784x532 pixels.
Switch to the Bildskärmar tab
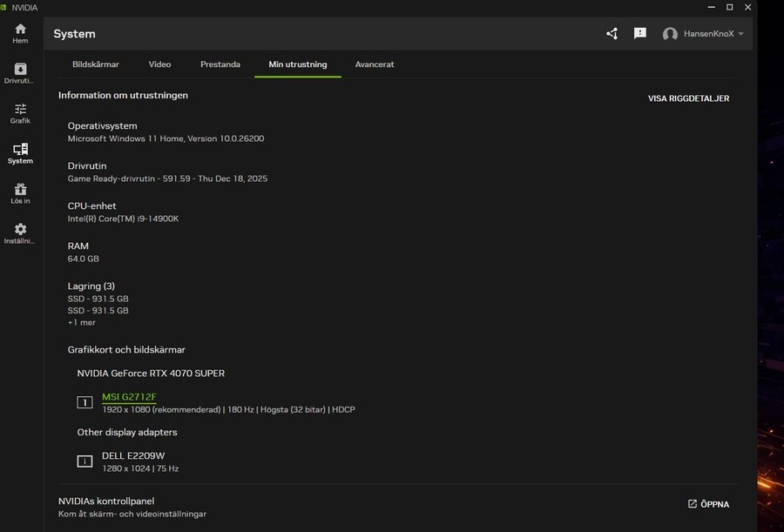coord(96,64)
